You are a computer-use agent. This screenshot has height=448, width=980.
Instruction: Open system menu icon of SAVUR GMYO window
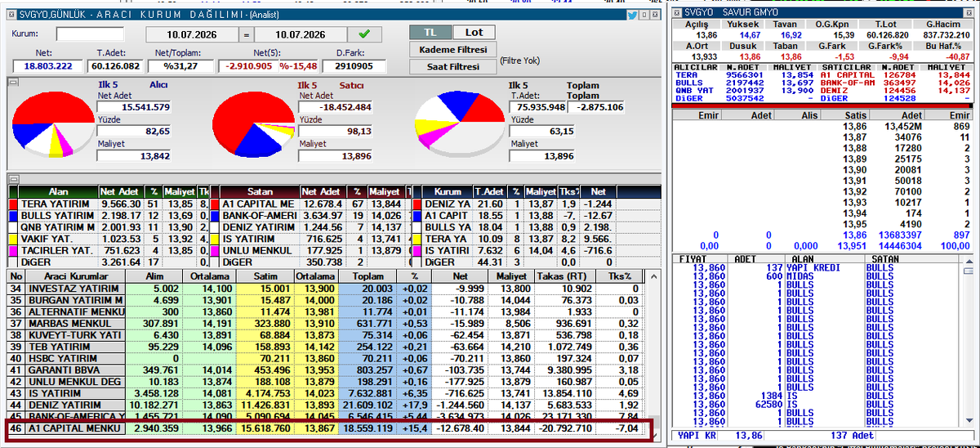[x=678, y=11]
